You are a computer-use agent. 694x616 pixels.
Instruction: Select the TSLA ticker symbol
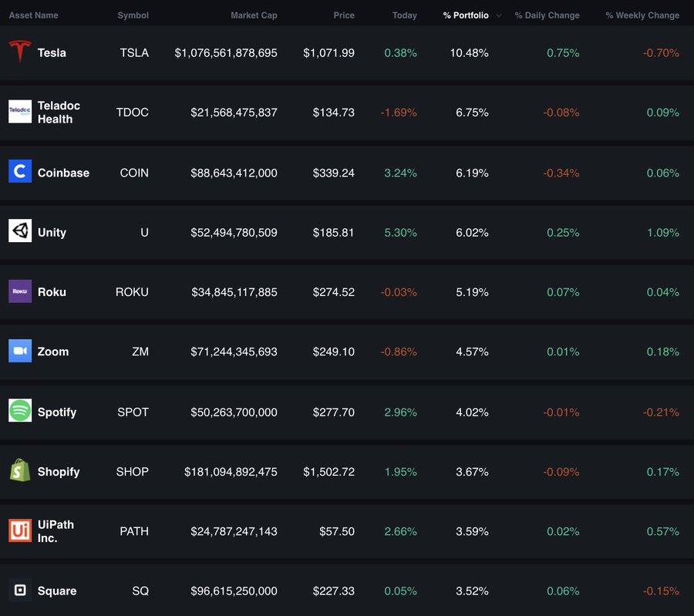point(134,52)
